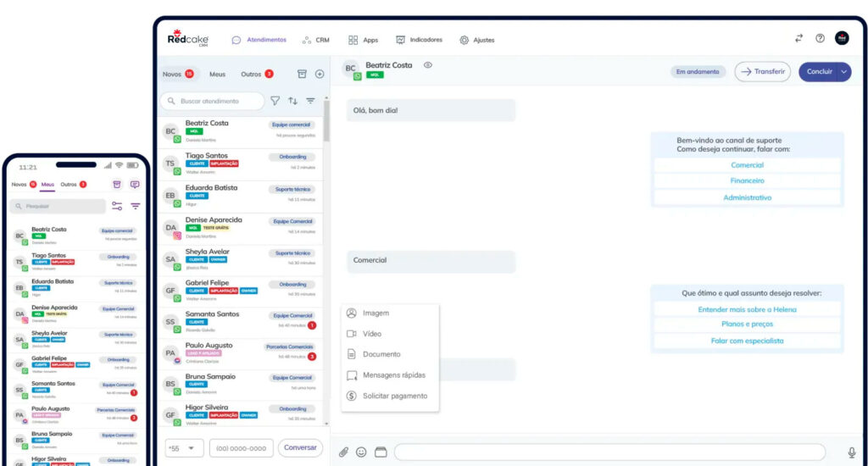This screenshot has height=466, width=868.
Task: Open Paulo Augusto conversation in desktop list
Action: 240,352
